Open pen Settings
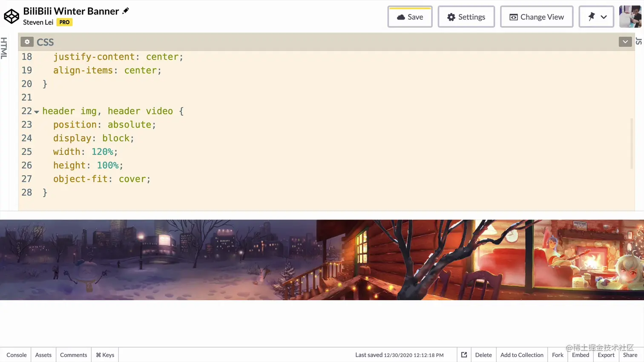 [x=466, y=17]
